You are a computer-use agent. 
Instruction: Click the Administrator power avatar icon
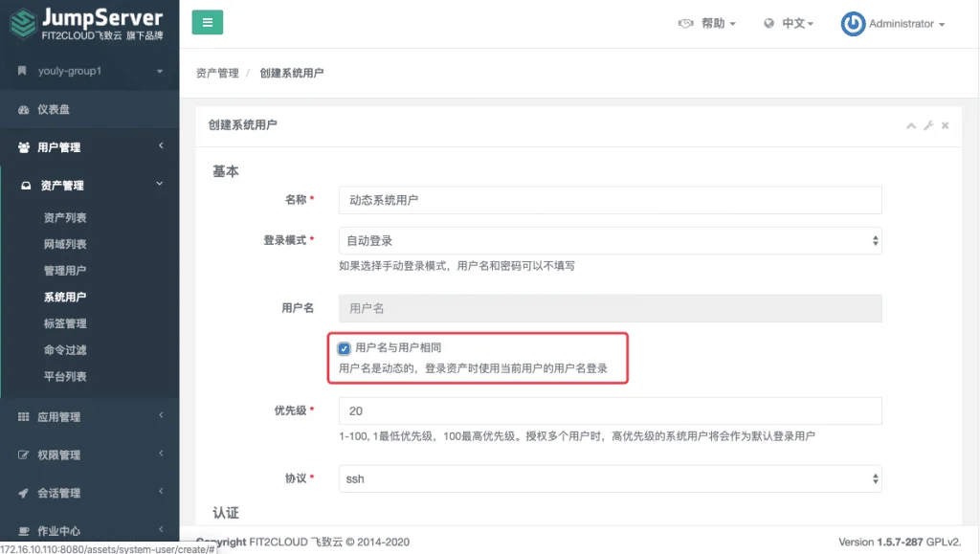853,24
